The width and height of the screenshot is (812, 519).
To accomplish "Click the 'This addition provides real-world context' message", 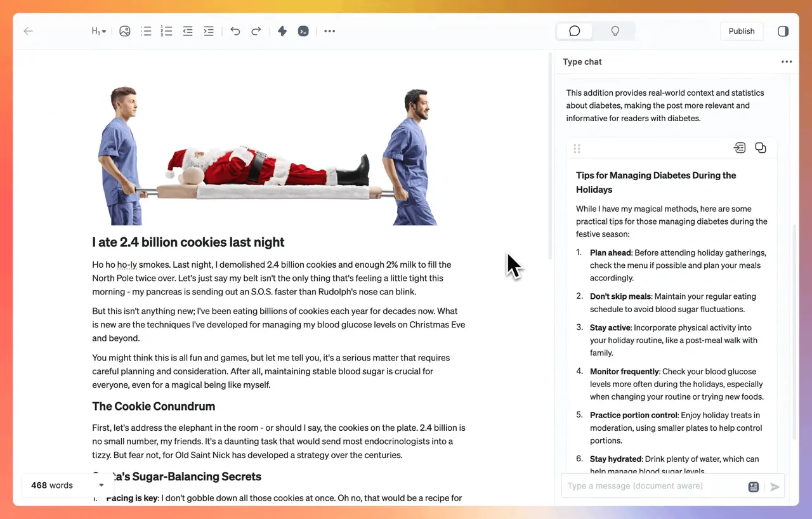I will tap(665, 105).
